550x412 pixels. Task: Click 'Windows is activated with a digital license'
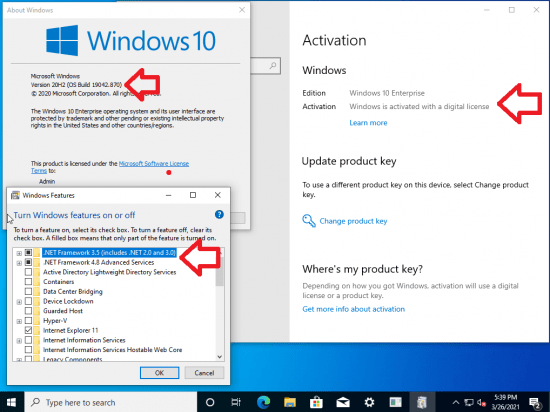[419, 107]
